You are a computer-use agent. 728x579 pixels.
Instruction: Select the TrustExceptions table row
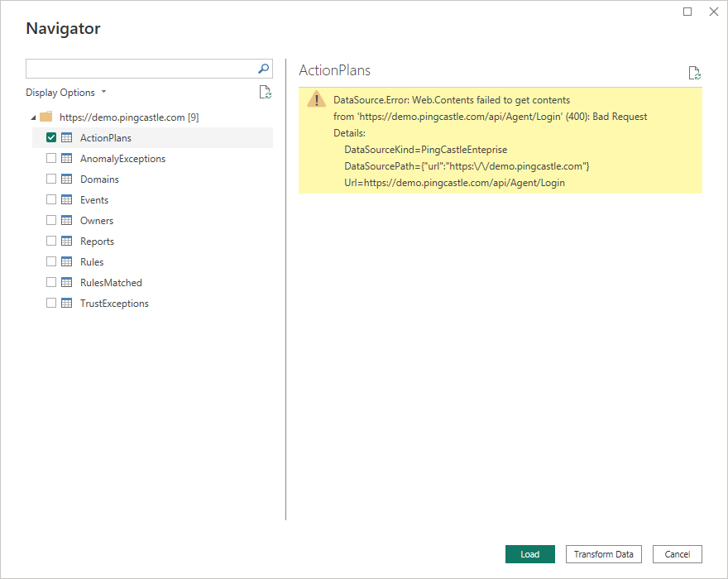pyautogui.click(x=152, y=304)
